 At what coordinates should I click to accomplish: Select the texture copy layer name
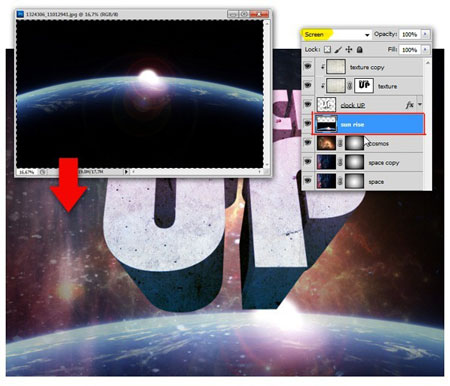point(367,67)
